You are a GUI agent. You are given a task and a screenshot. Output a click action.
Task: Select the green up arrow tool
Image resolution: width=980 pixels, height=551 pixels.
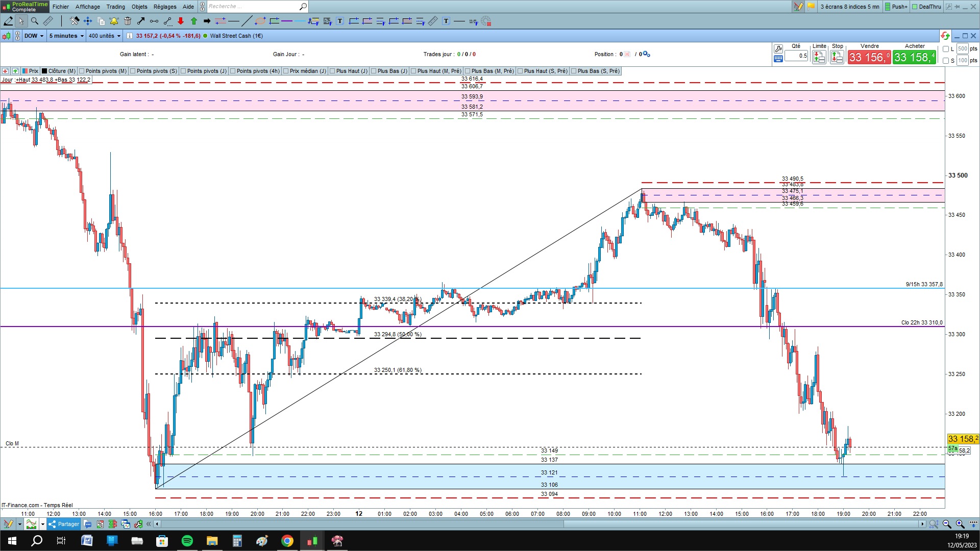click(x=194, y=21)
